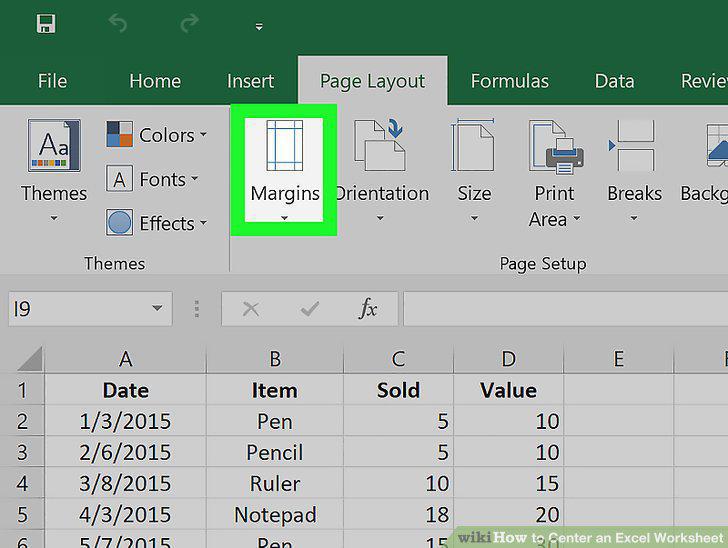Click the Redo arrow icon
728x548 pixels.
189,23
